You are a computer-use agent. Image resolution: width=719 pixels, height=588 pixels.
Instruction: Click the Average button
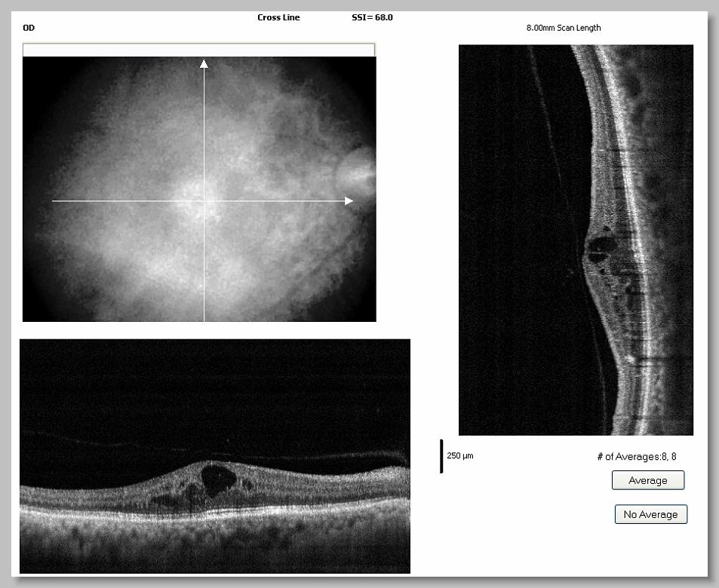pos(648,480)
